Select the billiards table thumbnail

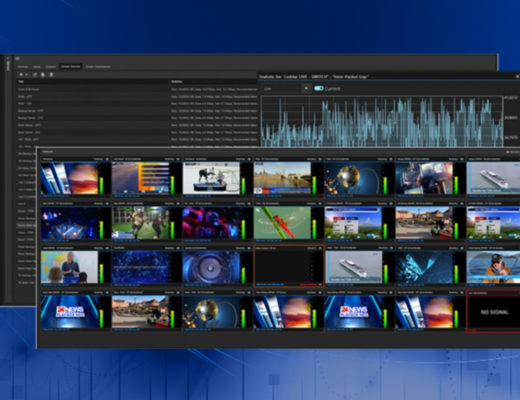pyautogui.click(x=70, y=223)
